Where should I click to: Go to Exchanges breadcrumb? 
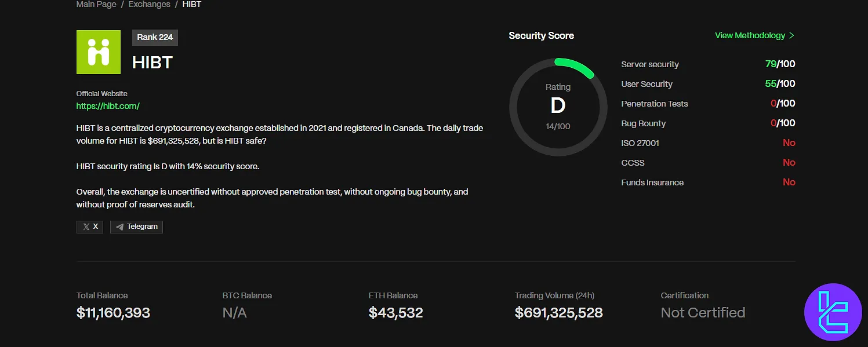(x=150, y=4)
